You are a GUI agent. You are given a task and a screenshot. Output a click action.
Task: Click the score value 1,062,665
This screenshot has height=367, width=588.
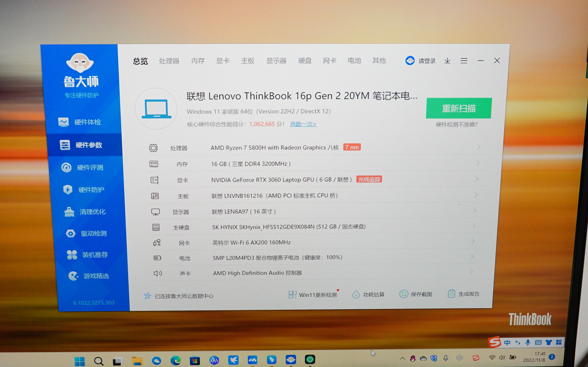262,124
